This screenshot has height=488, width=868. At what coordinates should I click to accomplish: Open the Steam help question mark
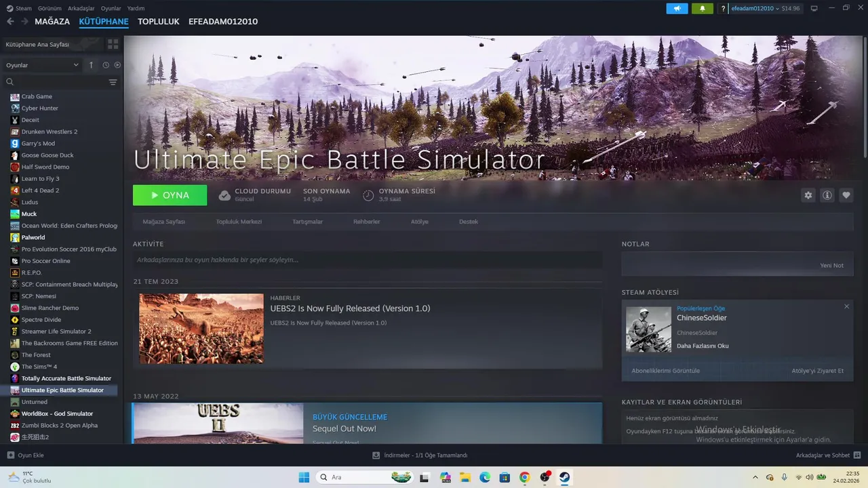point(723,8)
